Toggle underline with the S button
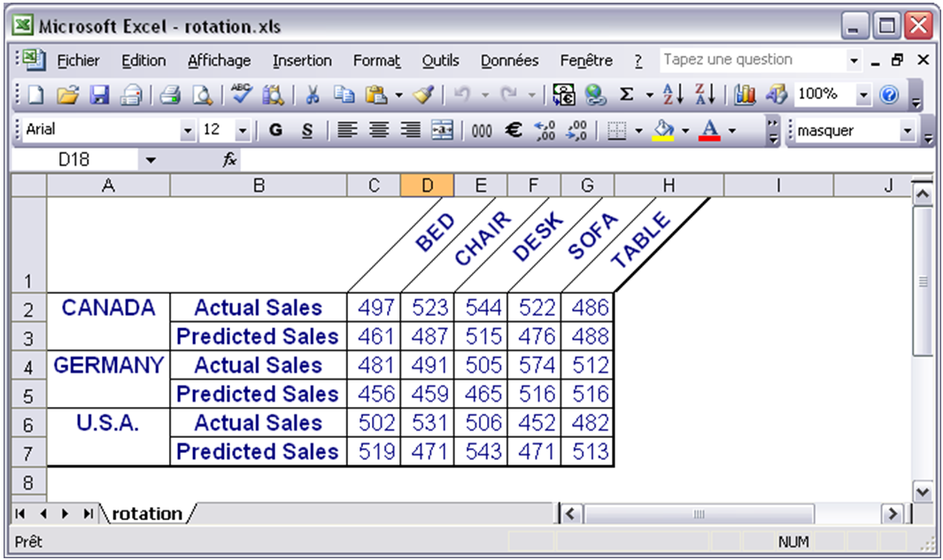The height and width of the screenshot is (560, 943). [306, 131]
